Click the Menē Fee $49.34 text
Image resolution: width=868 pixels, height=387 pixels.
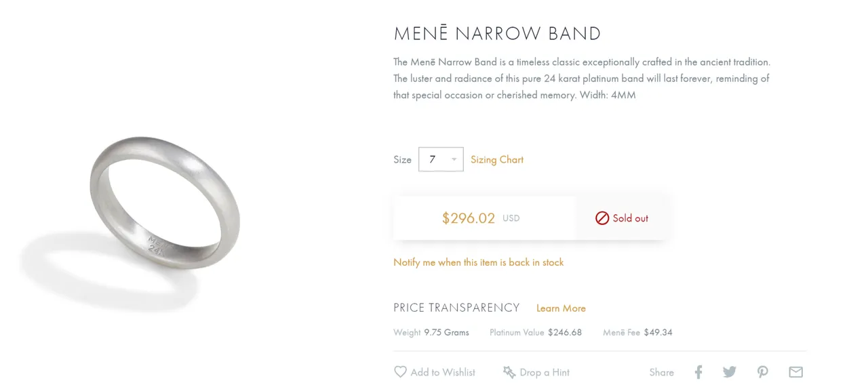637,332
